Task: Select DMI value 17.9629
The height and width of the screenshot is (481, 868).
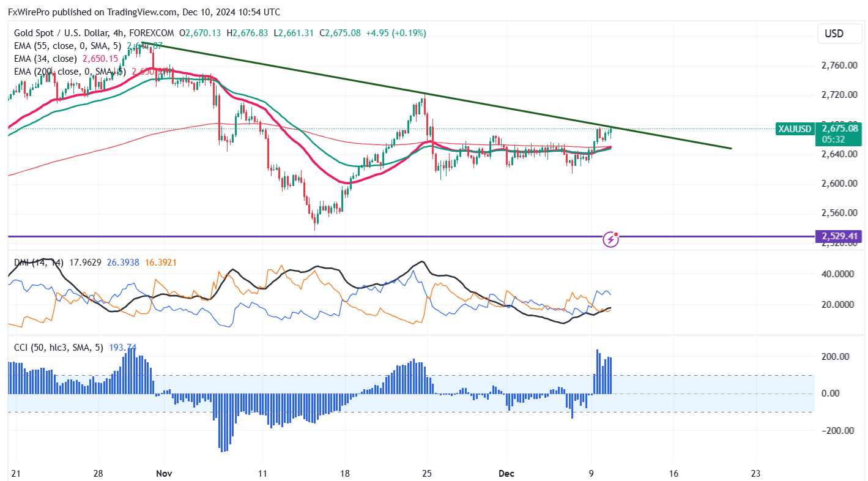Action: [x=85, y=263]
